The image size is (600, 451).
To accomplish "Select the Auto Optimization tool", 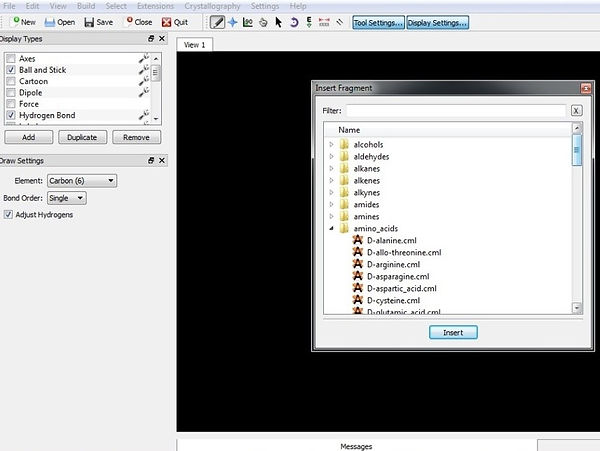I will point(309,22).
